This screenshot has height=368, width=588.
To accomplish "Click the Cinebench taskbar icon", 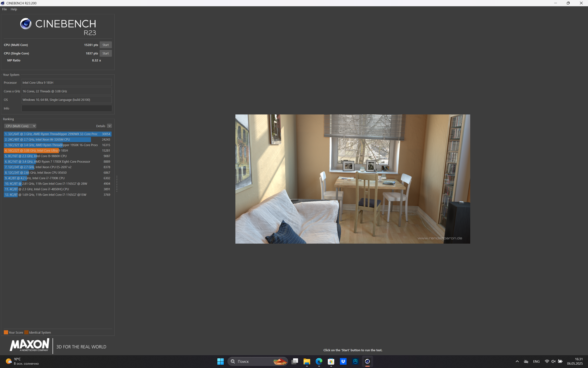I will [367, 361].
